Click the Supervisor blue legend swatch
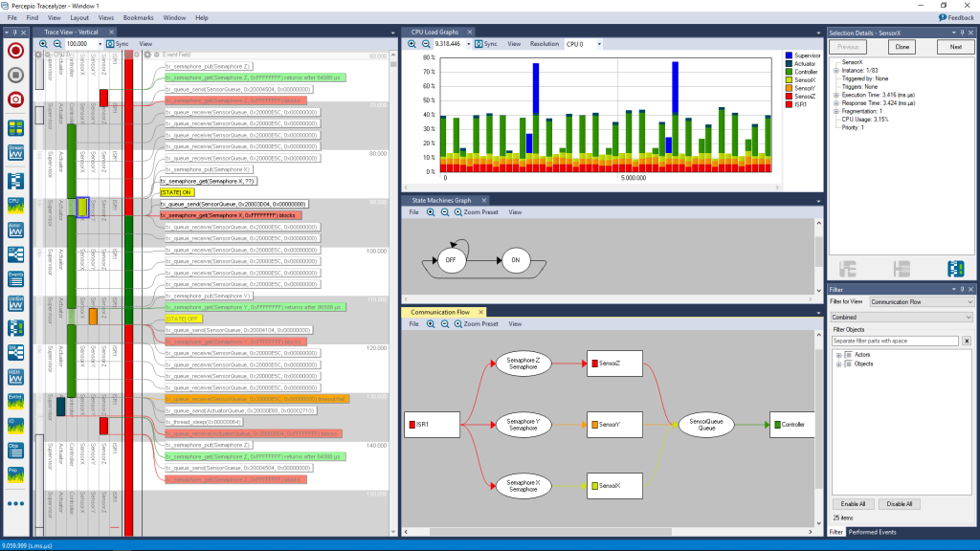 (789, 55)
